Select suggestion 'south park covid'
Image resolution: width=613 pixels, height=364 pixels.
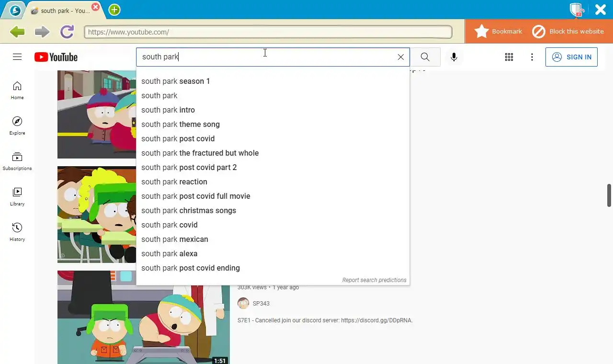pyautogui.click(x=273, y=225)
